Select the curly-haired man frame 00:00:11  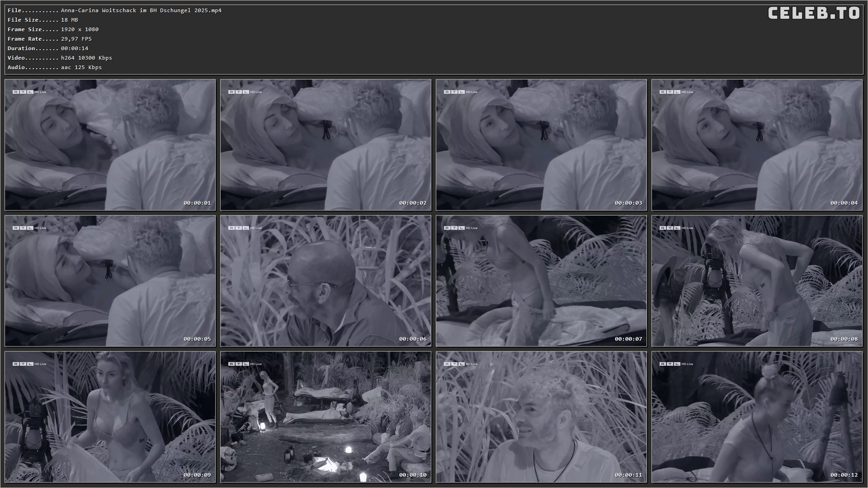click(541, 417)
